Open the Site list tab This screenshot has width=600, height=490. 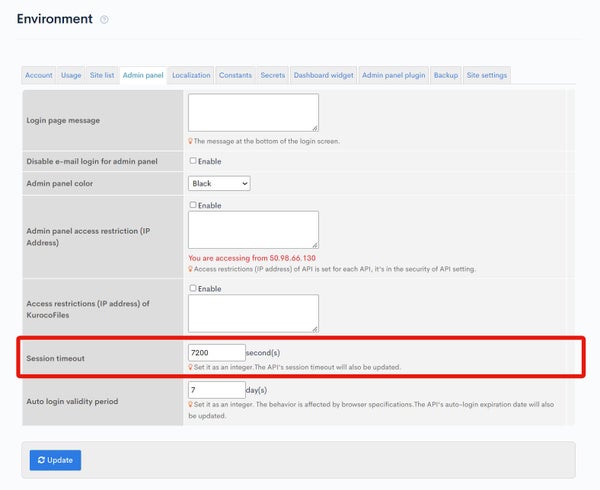[102, 75]
